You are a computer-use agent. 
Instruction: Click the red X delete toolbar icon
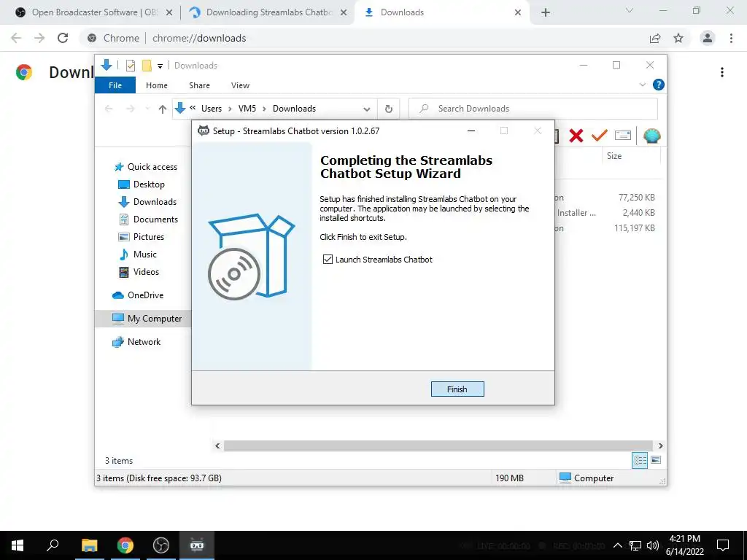(x=576, y=136)
